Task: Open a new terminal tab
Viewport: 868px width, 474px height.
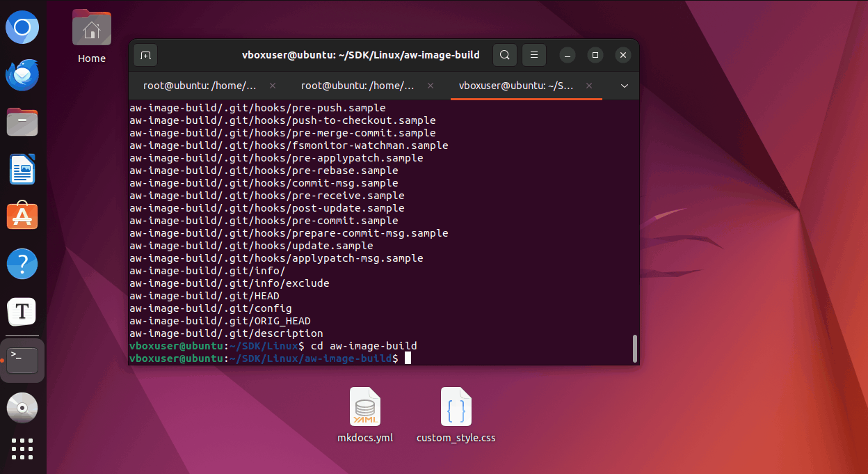Action: point(145,55)
